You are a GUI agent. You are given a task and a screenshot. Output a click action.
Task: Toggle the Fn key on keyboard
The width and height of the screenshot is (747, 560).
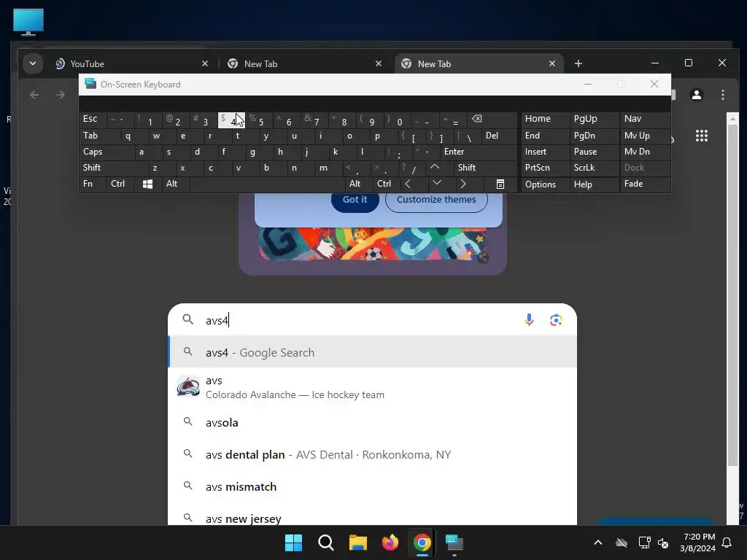pyautogui.click(x=93, y=184)
